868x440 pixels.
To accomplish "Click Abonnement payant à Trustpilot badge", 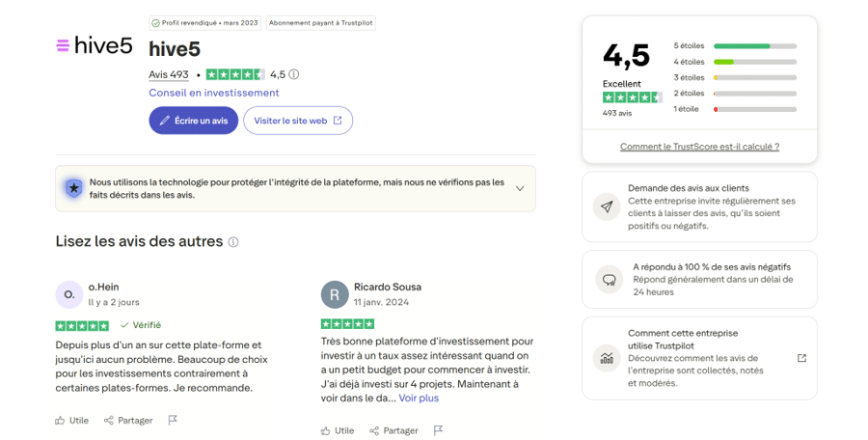I will point(320,23).
